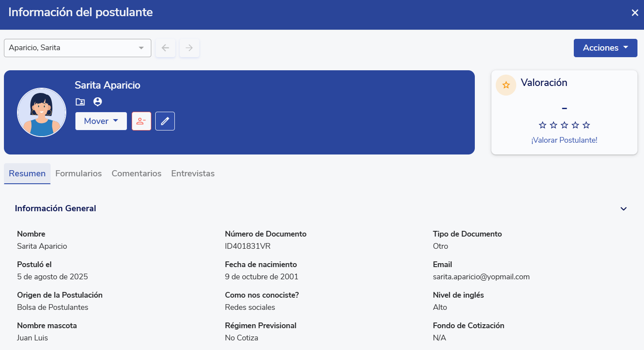This screenshot has width=644, height=350.
Task: Expand the Mover dropdown button
Action: pos(101,121)
